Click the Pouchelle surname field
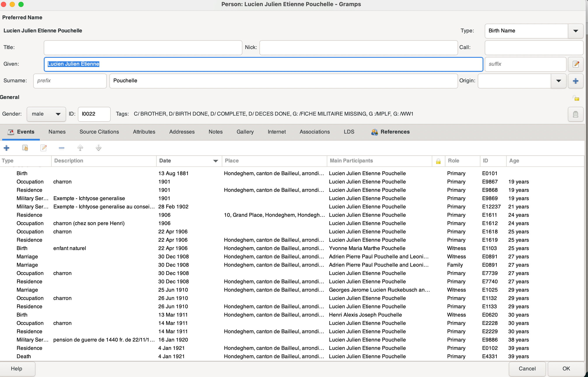Screen dimensions: 588x377 283,81
